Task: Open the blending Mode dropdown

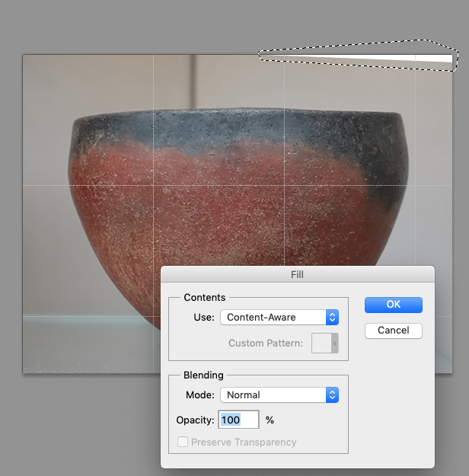Action: click(279, 395)
